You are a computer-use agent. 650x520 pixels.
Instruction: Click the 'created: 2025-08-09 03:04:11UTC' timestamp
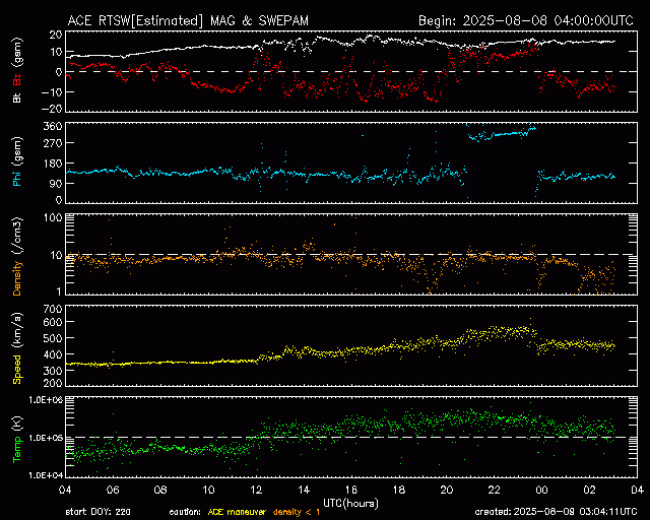click(556, 512)
